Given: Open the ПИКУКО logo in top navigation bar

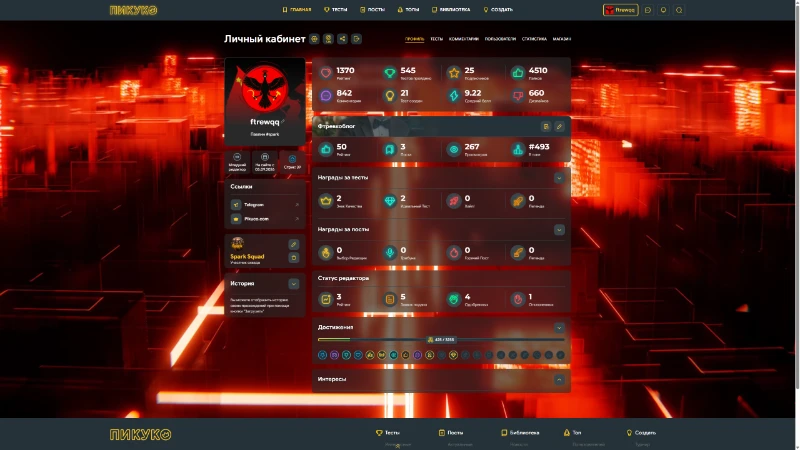Looking at the screenshot, I should point(133,10).
